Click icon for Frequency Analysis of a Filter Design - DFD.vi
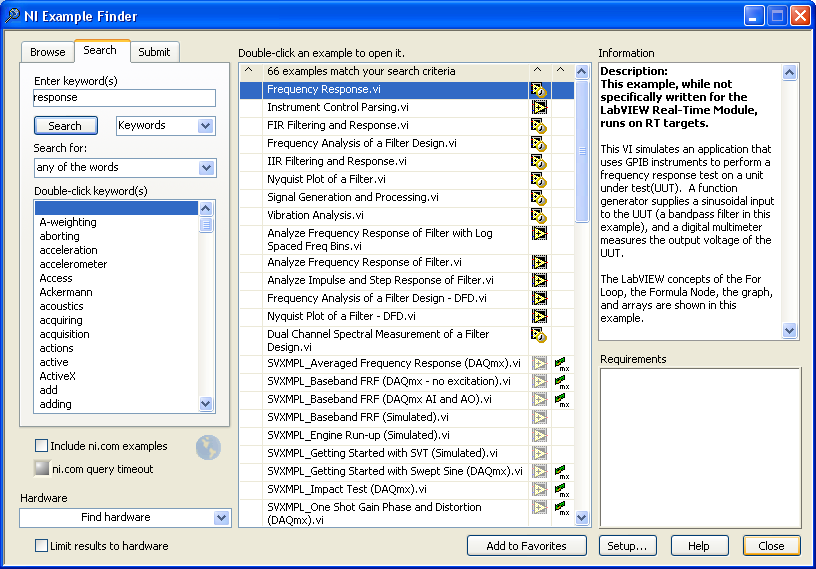Screen dimensions: 816x569 (539, 298)
